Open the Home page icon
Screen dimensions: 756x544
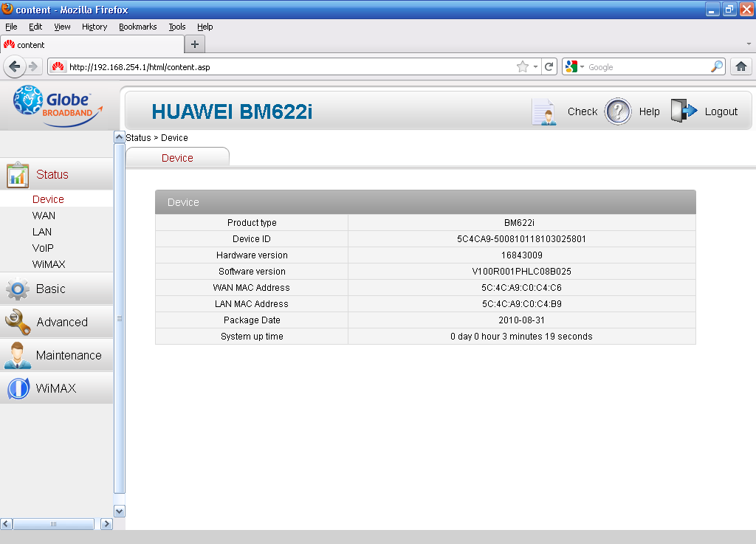point(741,66)
